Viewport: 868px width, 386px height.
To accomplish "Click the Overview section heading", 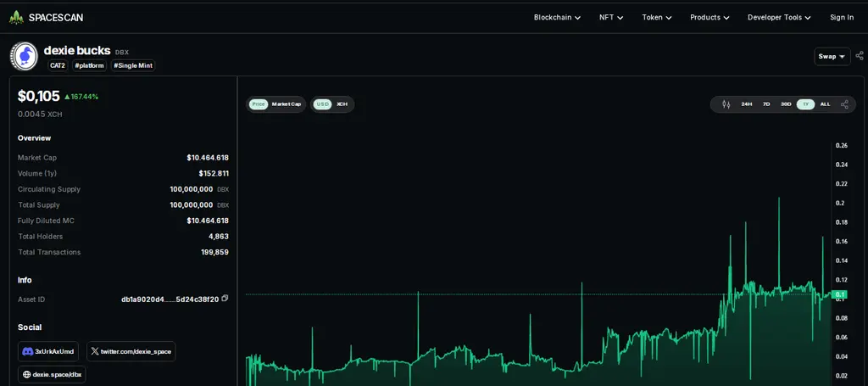I will pyautogui.click(x=34, y=138).
